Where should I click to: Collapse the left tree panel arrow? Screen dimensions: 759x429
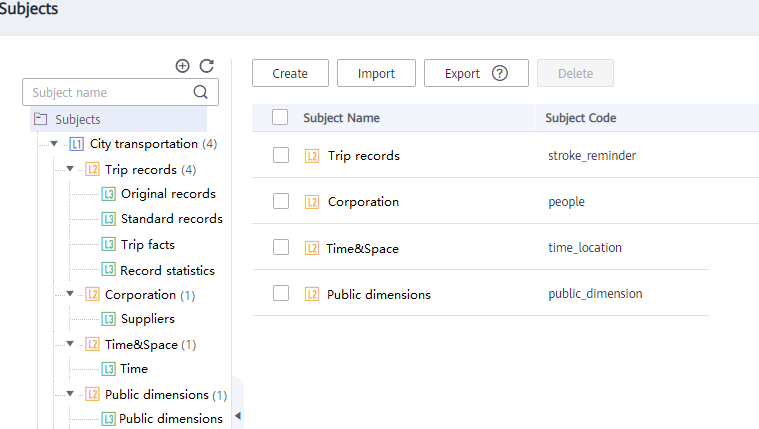238,415
